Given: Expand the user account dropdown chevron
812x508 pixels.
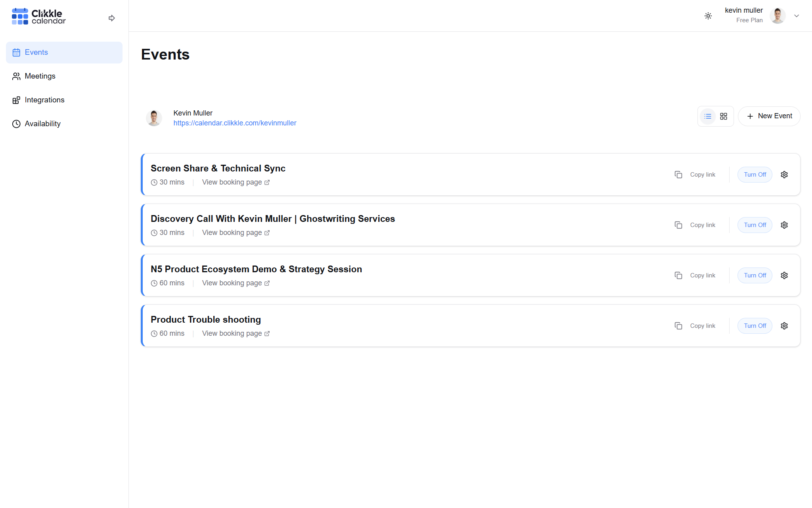Looking at the screenshot, I should [x=797, y=16].
